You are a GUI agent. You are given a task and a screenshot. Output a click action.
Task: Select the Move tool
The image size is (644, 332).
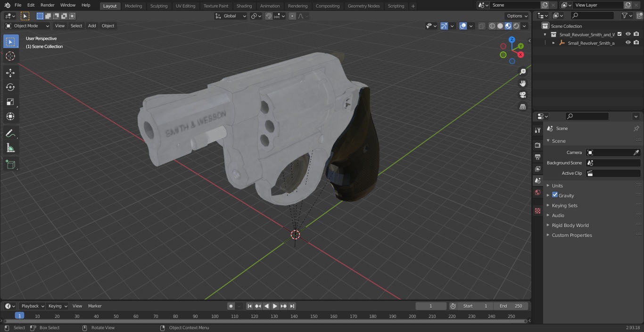coord(10,73)
